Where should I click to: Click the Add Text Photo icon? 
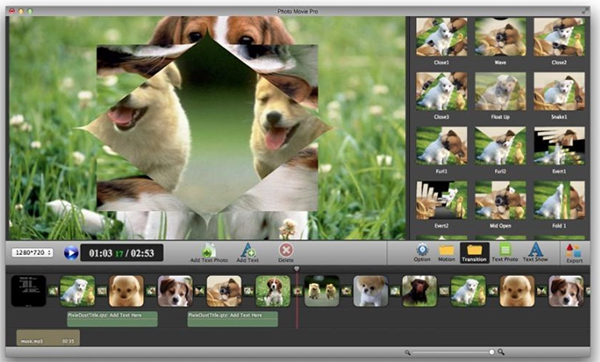point(209,251)
